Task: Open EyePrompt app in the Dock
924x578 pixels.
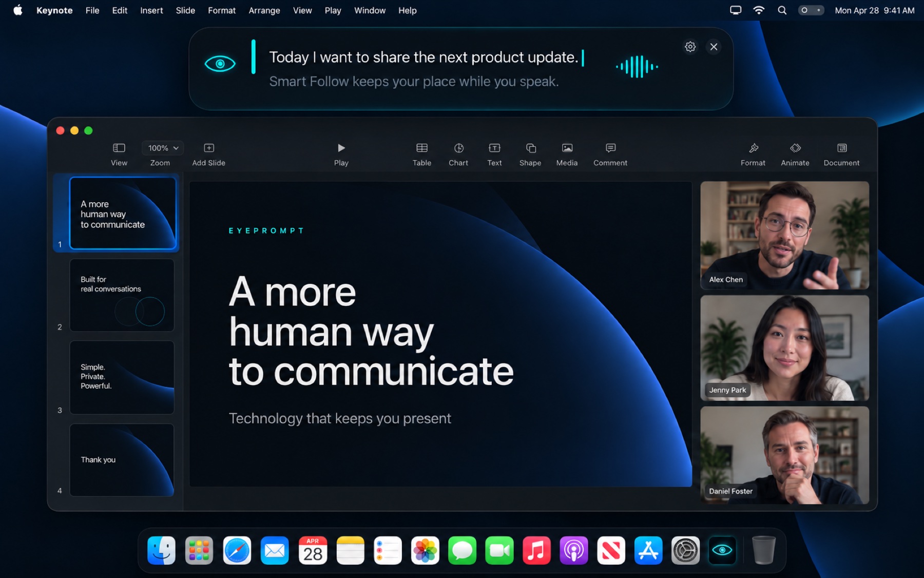Action: [722, 550]
